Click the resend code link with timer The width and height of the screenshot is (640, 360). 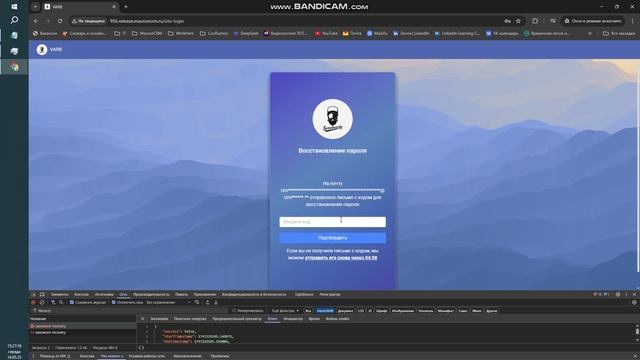point(341,258)
